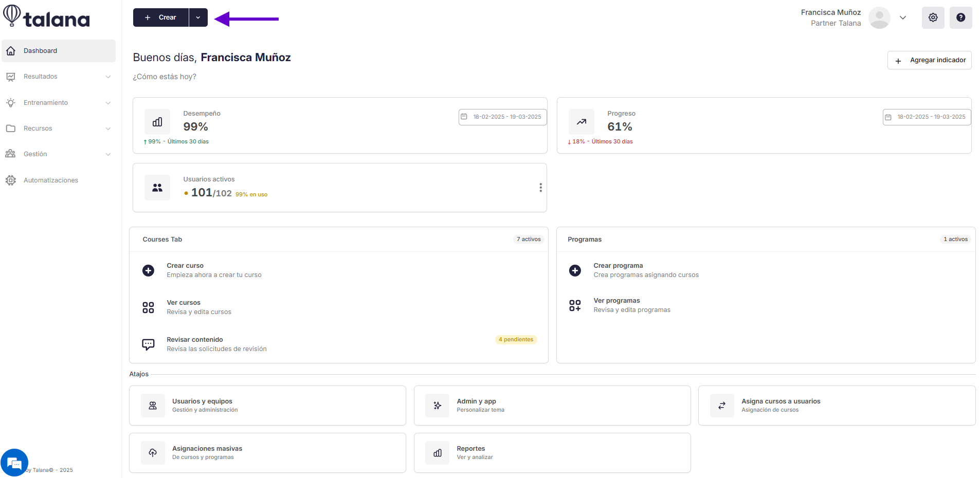Select Resultados in sidebar
The image size is (980, 478).
[x=59, y=77]
